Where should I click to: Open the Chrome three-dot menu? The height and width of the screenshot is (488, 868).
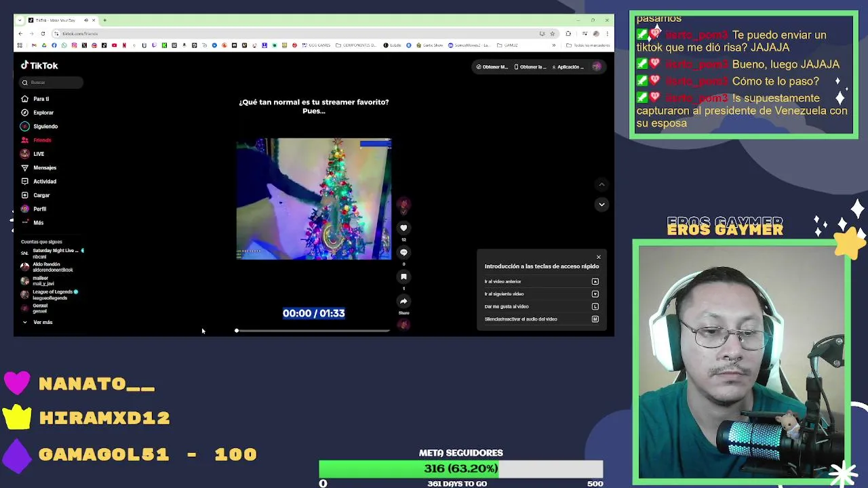607,34
